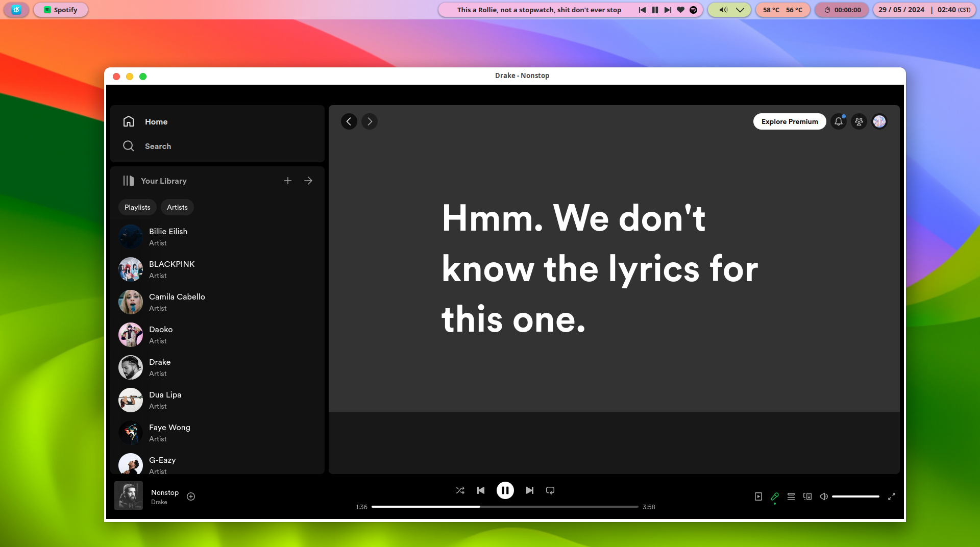Open Billie Eilish artist entry
Screen dimensions: 980x547
click(x=217, y=237)
